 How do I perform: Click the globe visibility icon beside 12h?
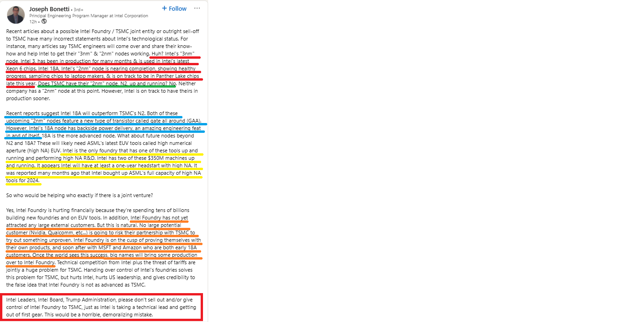44,21
